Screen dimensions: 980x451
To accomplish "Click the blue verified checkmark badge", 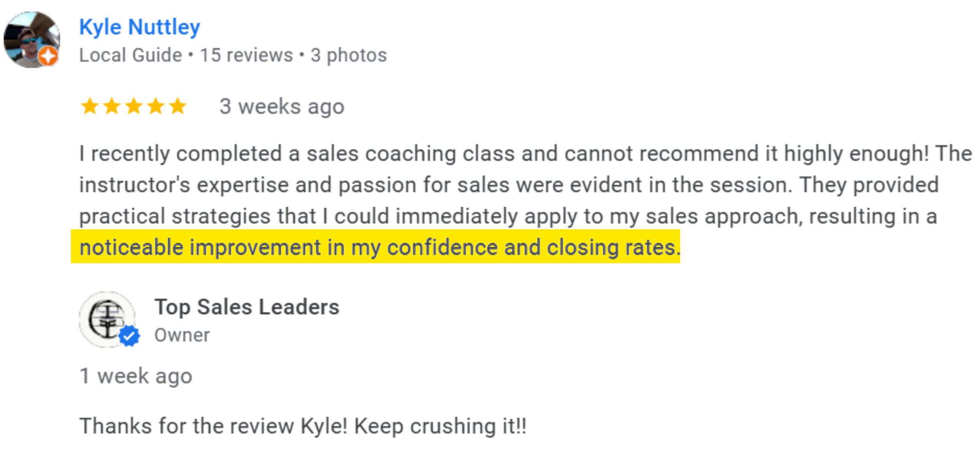I will coord(129,336).
